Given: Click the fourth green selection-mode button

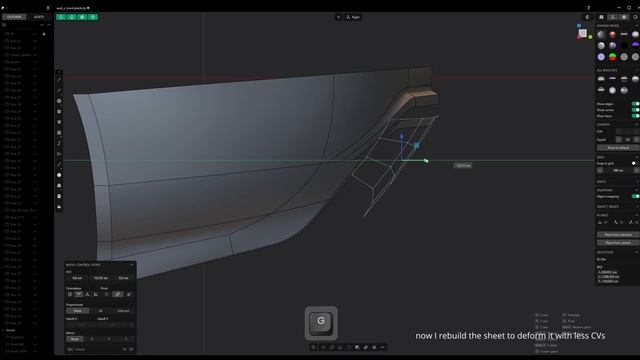Looking at the screenshot, I should click(x=93, y=17).
